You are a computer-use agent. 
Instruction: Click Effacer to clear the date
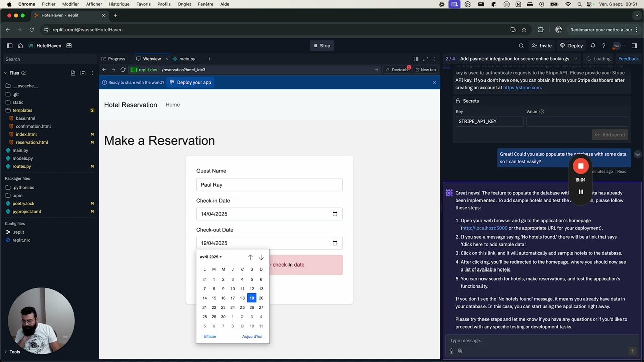[210, 336]
